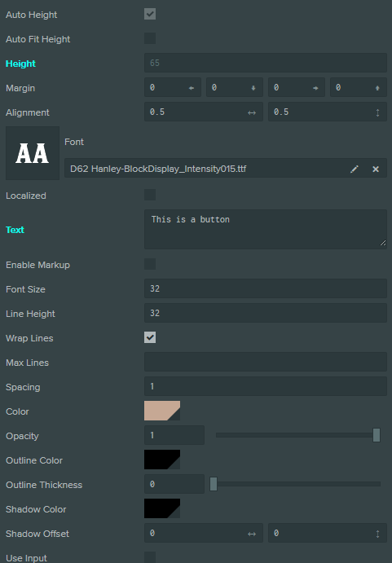Open the Outline Color swatch
The width and height of the screenshot is (392, 563).
click(x=162, y=460)
